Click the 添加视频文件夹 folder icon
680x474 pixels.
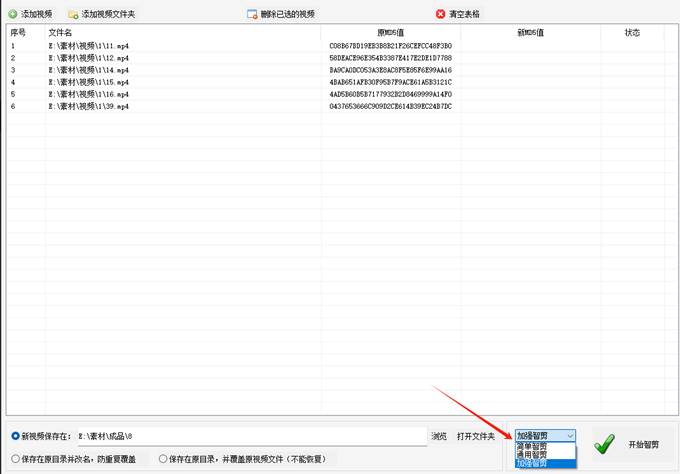pos(73,14)
